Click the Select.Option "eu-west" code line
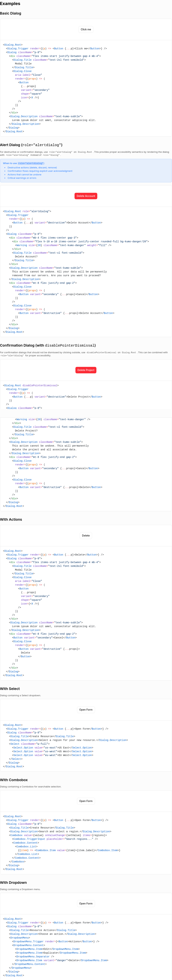 pos(52,755)
